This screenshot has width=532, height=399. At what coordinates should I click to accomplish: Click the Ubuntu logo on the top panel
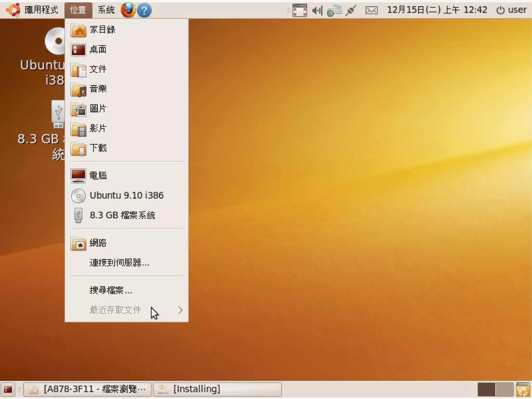click(13, 10)
